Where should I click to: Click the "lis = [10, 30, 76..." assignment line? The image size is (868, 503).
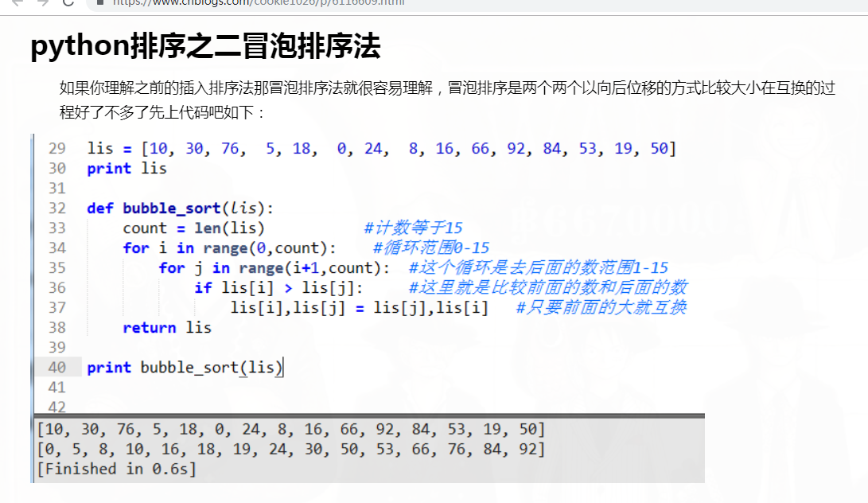(x=382, y=149)
